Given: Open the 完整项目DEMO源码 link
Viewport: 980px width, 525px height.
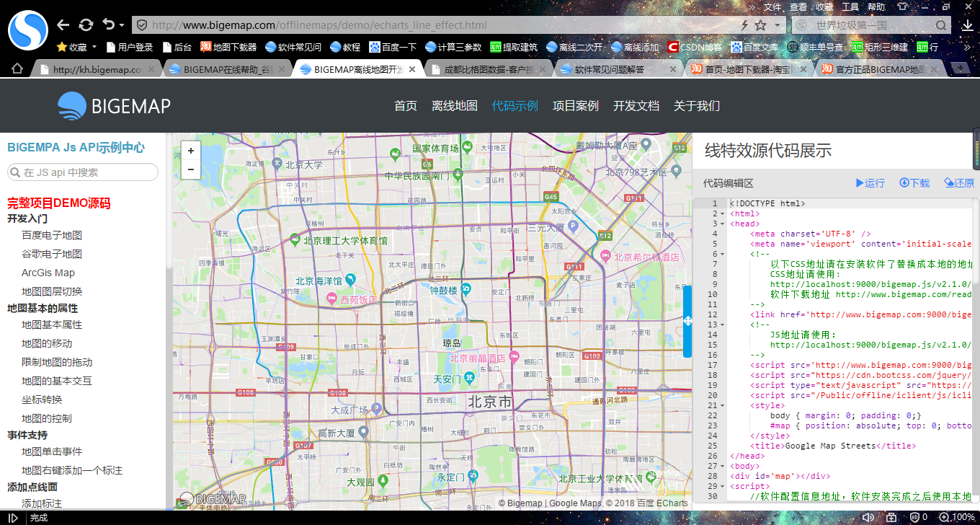Looking at the screenshot, I should tap(59, 203).
